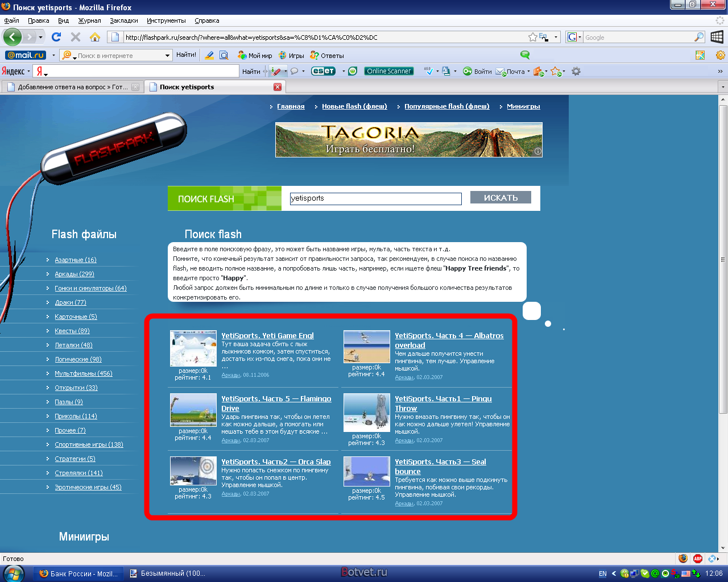Expand the Mail.ru search field dropdown
Screen dimensions: 728x582
click(168, 55)
